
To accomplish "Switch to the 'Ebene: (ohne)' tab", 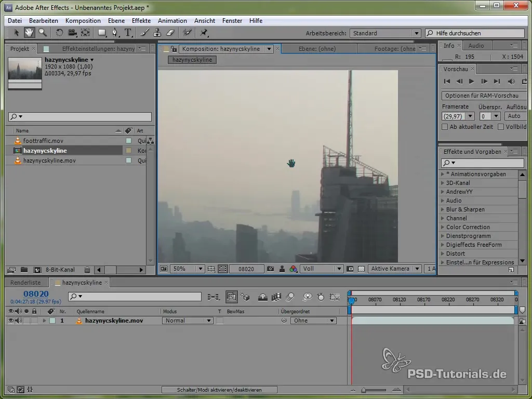I will coord(317,49).
